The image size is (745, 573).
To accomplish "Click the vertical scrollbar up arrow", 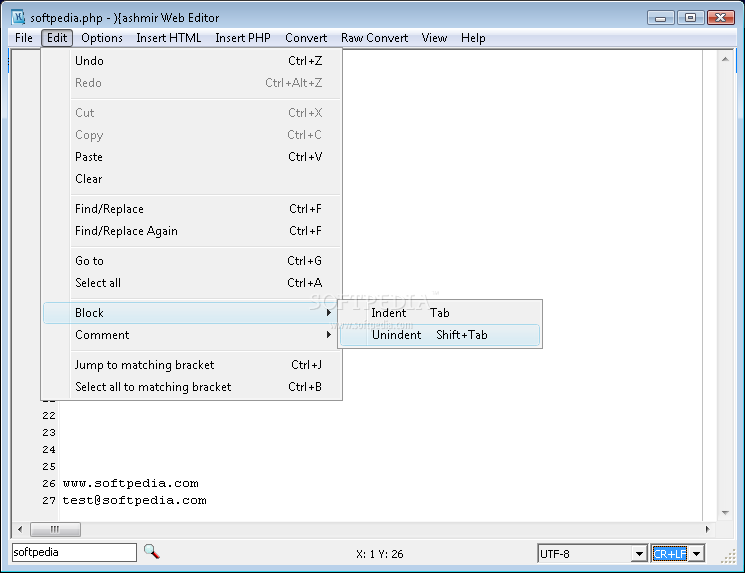I will [725, 59].
